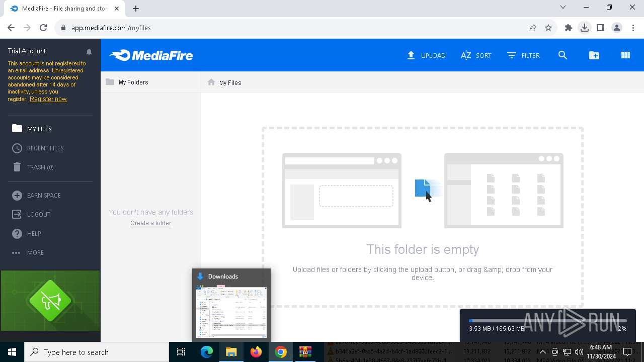Click the volume tray icon

[x=579, y=352]
